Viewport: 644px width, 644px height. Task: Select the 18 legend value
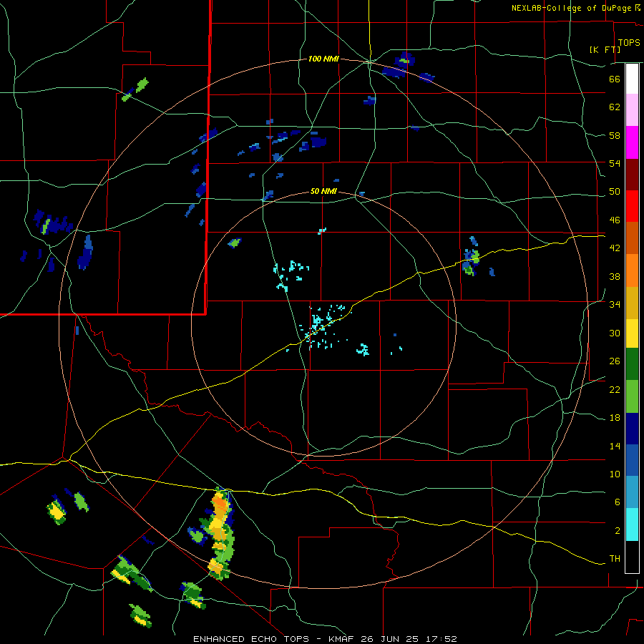point(615,418)
